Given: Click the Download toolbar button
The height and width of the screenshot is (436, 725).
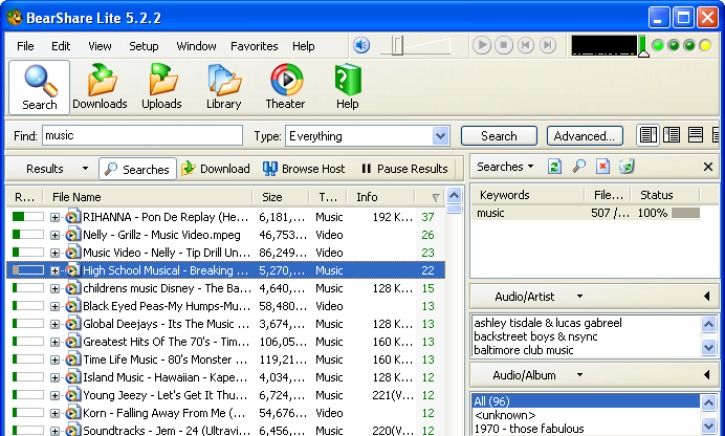Looking at the screenshot, I should tap(215, 169).
